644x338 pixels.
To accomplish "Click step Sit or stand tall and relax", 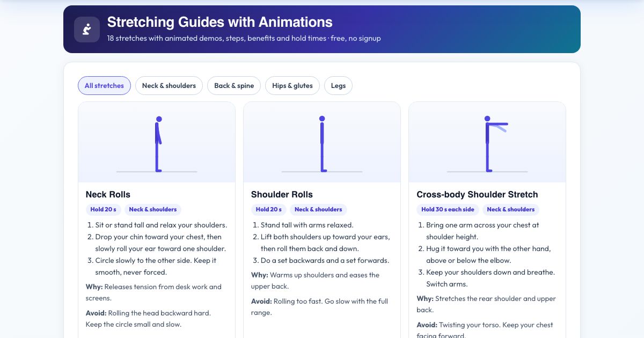I will click(x=161, y=225).
